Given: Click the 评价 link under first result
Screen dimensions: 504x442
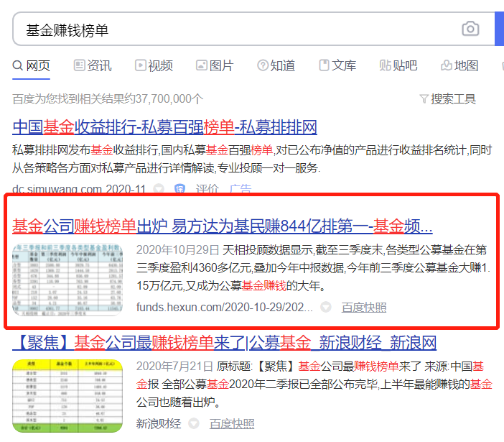Looking at the screenshot, I should (x=207, y=189).
